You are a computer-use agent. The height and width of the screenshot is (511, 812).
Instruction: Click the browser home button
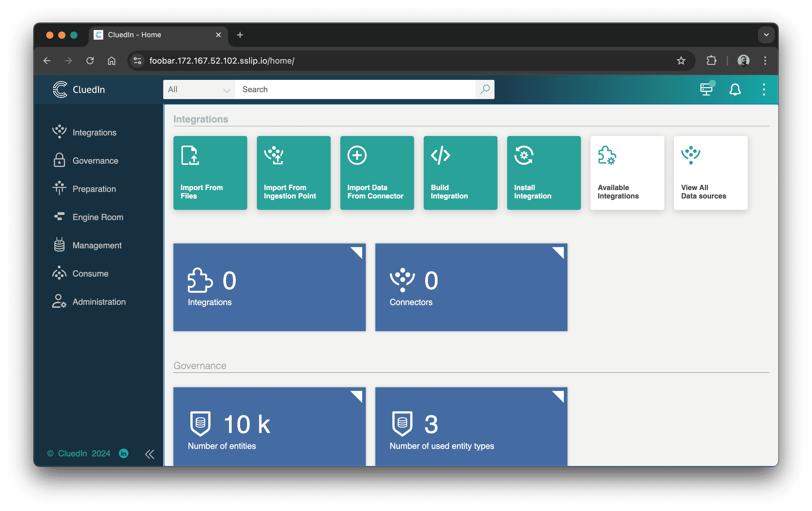(112, 61)
